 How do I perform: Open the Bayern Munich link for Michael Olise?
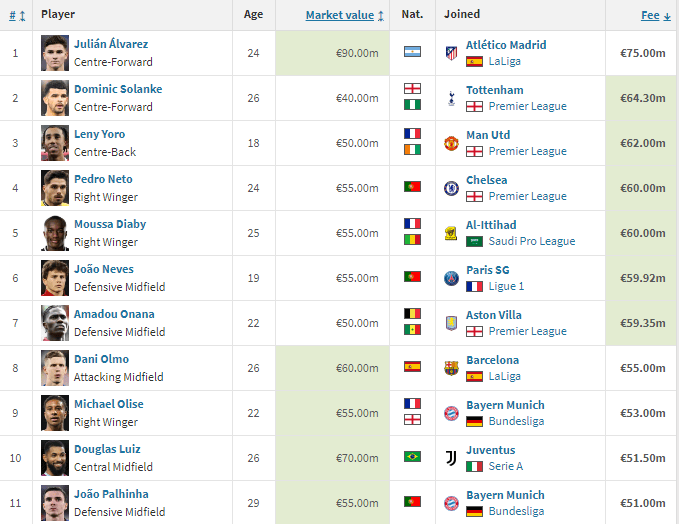click(x=505, y=405)
